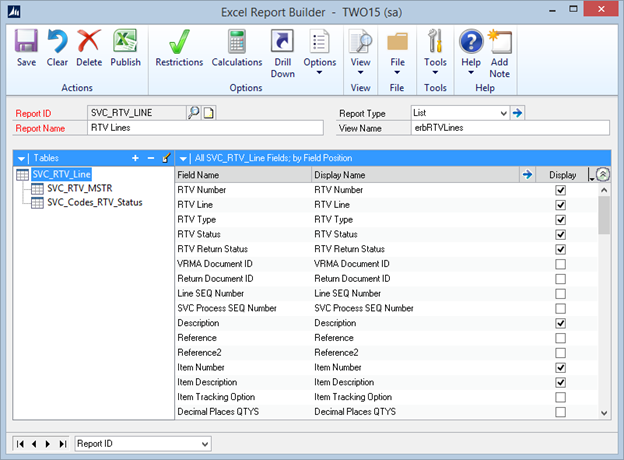This screenshot has width=624, height=460.
Task: Look up a Report ID with magnifier
Action: pos(193,113)
